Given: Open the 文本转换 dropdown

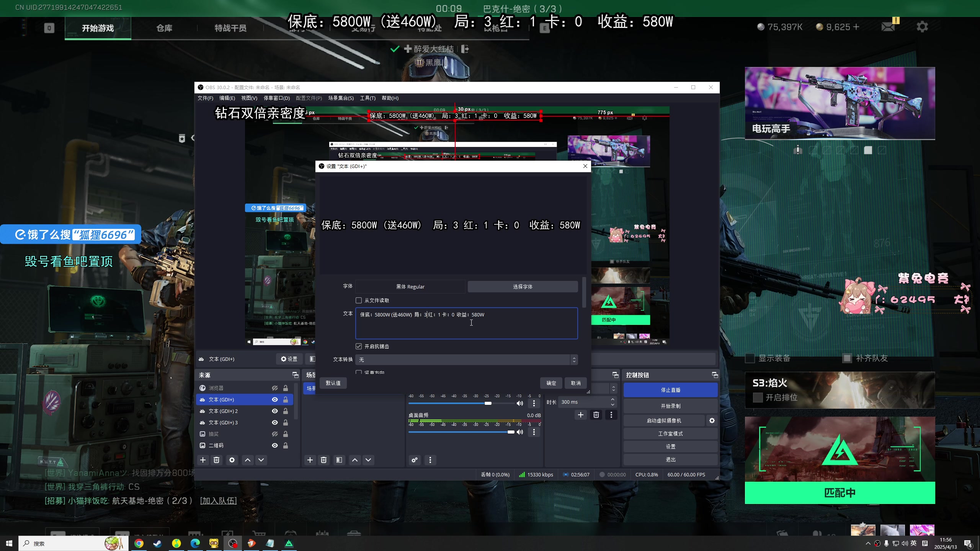Looking at the screenshot, I should pyautogui.click(x=467, y=360).
